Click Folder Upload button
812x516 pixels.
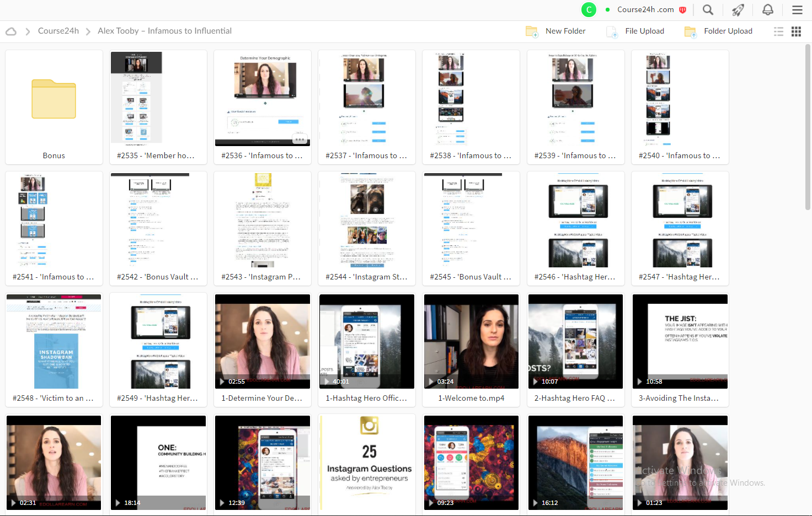718,31
